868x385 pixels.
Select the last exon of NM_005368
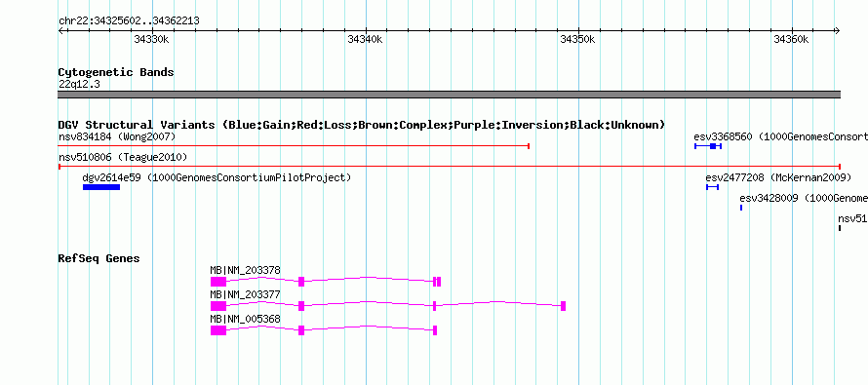[x=435, y=330]
